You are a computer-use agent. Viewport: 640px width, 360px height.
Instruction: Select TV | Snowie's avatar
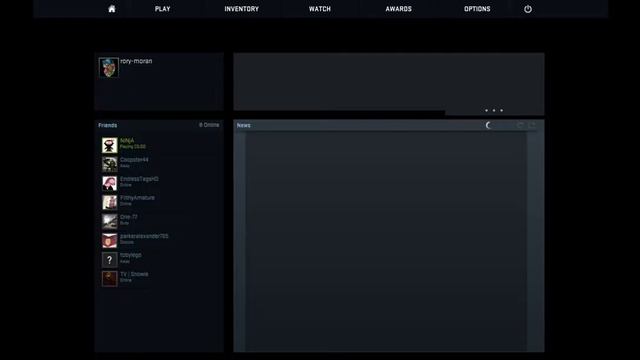tap(109, 279)
